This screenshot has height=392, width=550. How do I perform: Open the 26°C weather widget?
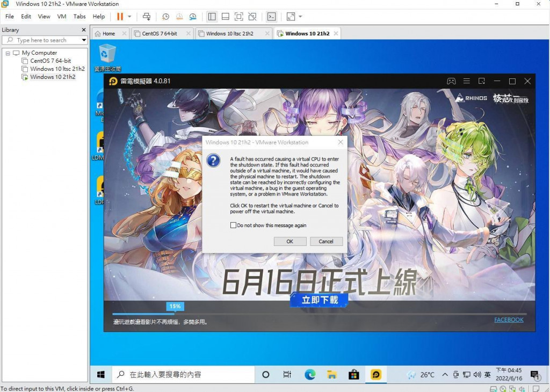point(421,375)
